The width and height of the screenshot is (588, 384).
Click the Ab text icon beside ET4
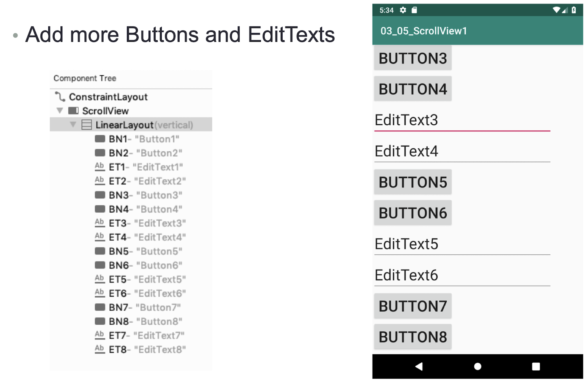[x=100, y=237]
